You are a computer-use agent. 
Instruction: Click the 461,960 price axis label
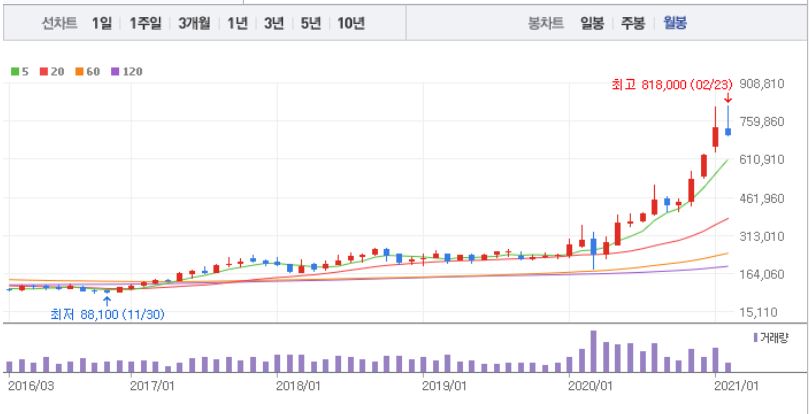(x=764, y=198)
